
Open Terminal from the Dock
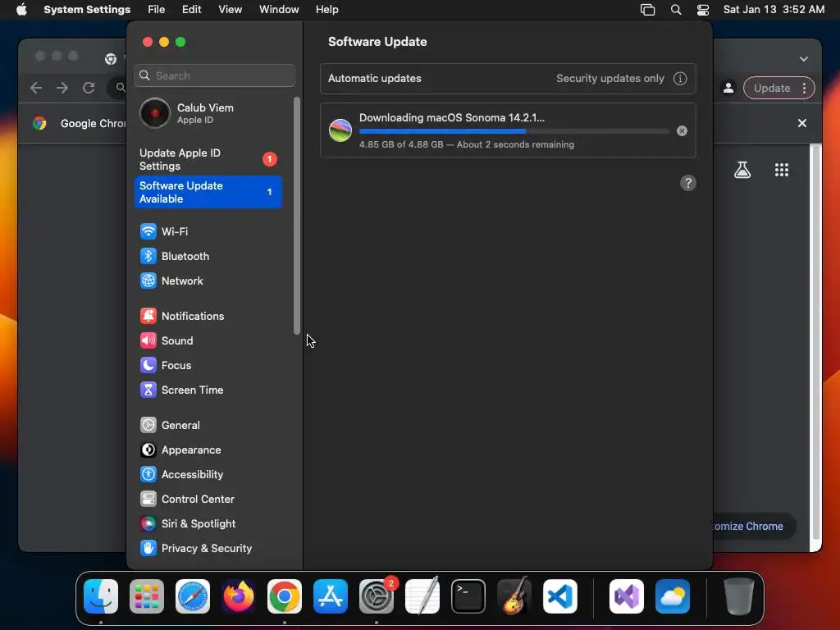[x=468, y=596]
